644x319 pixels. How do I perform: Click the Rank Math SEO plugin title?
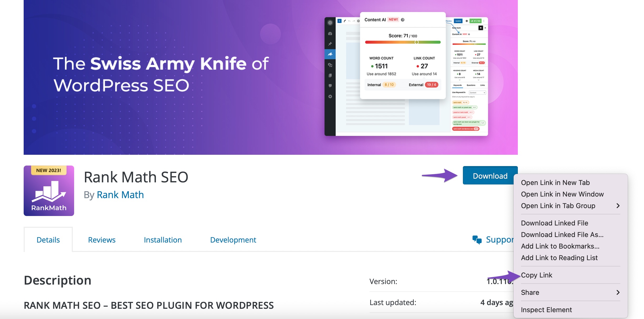coord(136,177)
